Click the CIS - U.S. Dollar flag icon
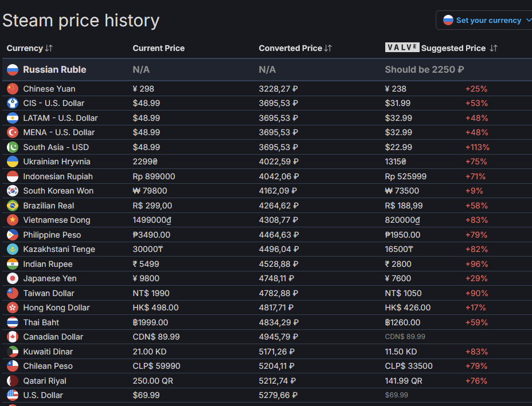532x406 pixels. tap(13, 103)
